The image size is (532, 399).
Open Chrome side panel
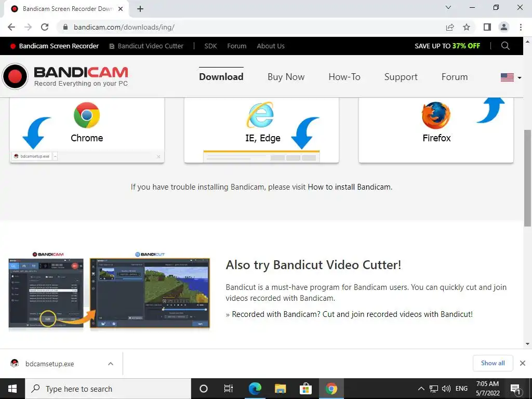pos(487,27)
